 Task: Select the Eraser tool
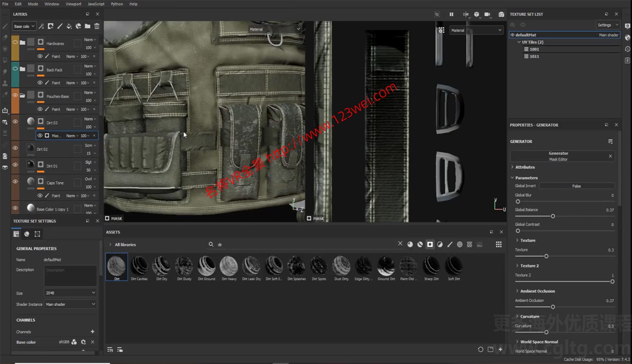click(x=5, y=38)
